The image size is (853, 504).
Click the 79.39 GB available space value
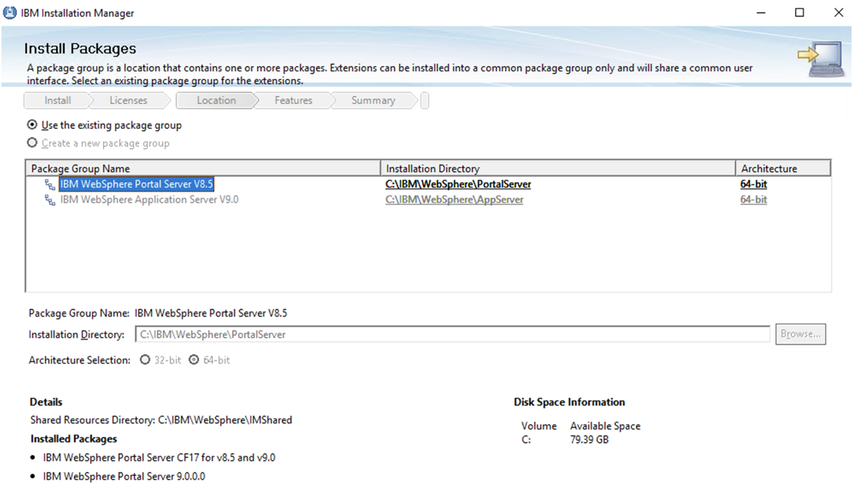tap(589, 440)
